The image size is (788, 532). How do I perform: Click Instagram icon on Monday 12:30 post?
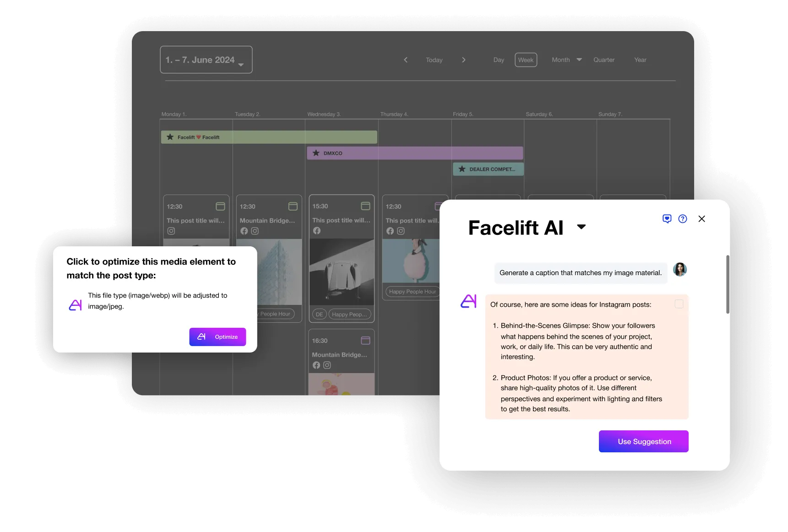click(171, 231)
